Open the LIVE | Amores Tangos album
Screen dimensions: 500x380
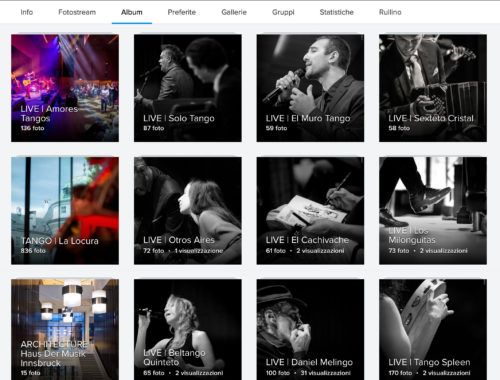coord(65,88)
